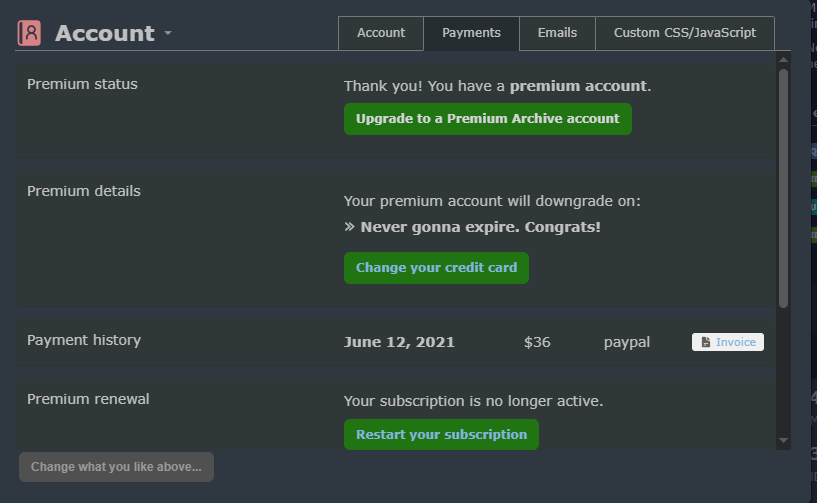Click the document icon on the Invoice button

tap(706, 342)
